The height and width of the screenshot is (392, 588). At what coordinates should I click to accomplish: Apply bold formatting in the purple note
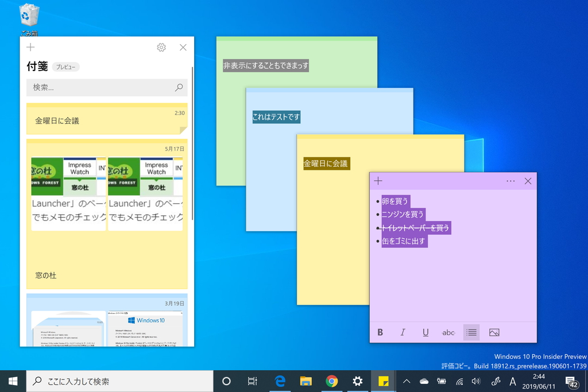click(x=380, y=332)
